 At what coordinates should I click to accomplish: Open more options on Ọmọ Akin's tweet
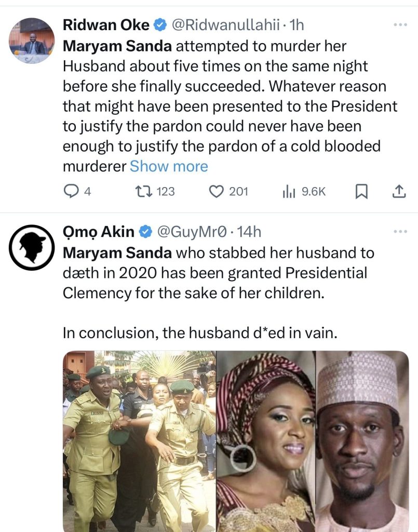pos(400,232)
